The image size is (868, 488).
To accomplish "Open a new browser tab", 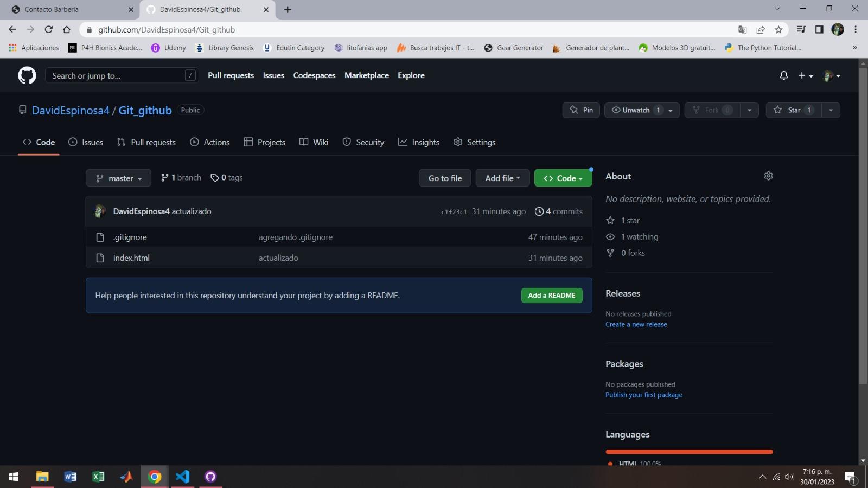I will 288,9.
